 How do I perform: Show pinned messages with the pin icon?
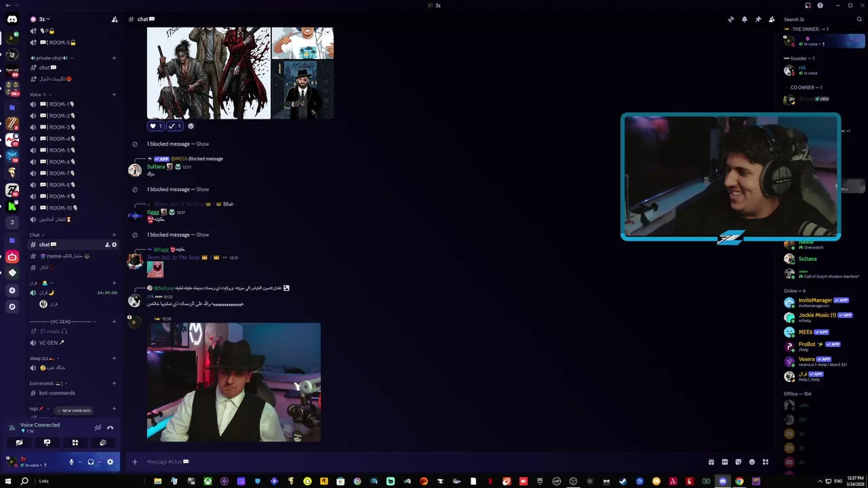pyautogui.click(x=758, y=19)
